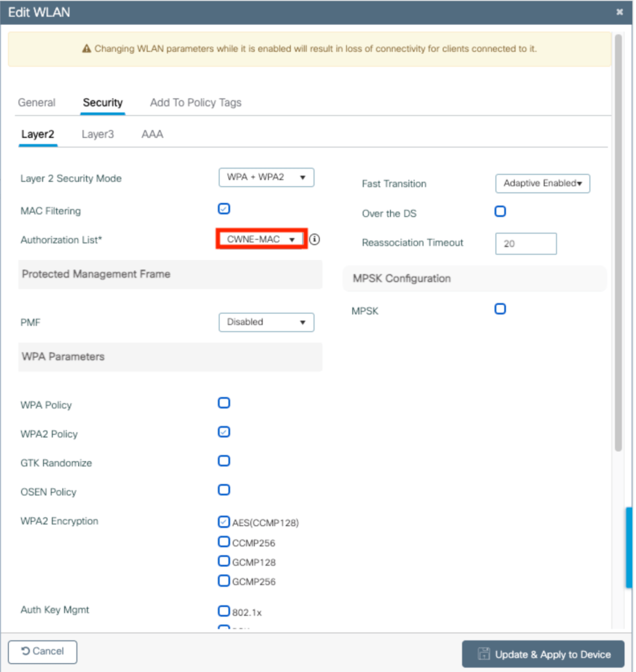Viewport: 636px width, 672px height.
Task: Expand the CWNE-MAC Authorization List dropdown
Action: (261, 239)
